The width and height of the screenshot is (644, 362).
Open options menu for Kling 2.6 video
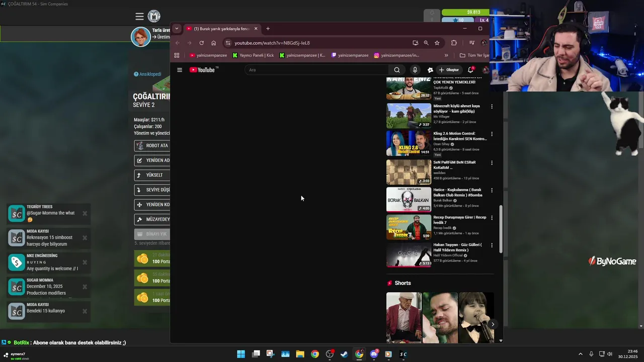click(492, 134)
